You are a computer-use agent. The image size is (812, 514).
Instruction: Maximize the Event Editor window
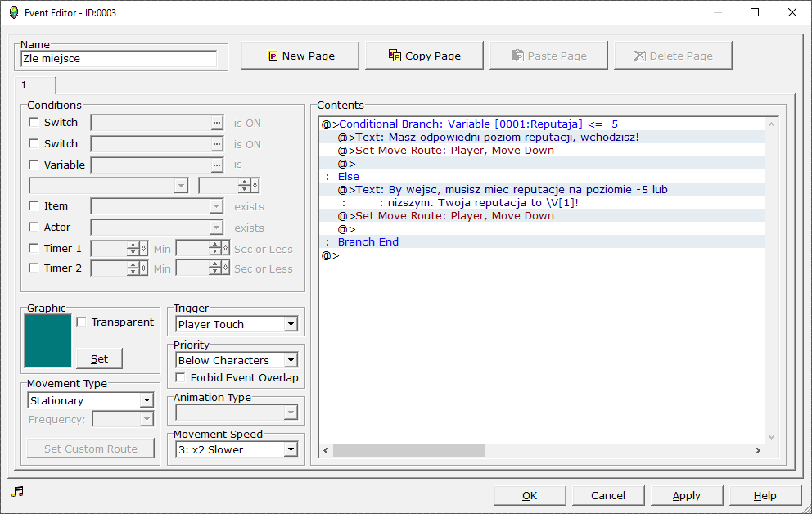[755, 12]
